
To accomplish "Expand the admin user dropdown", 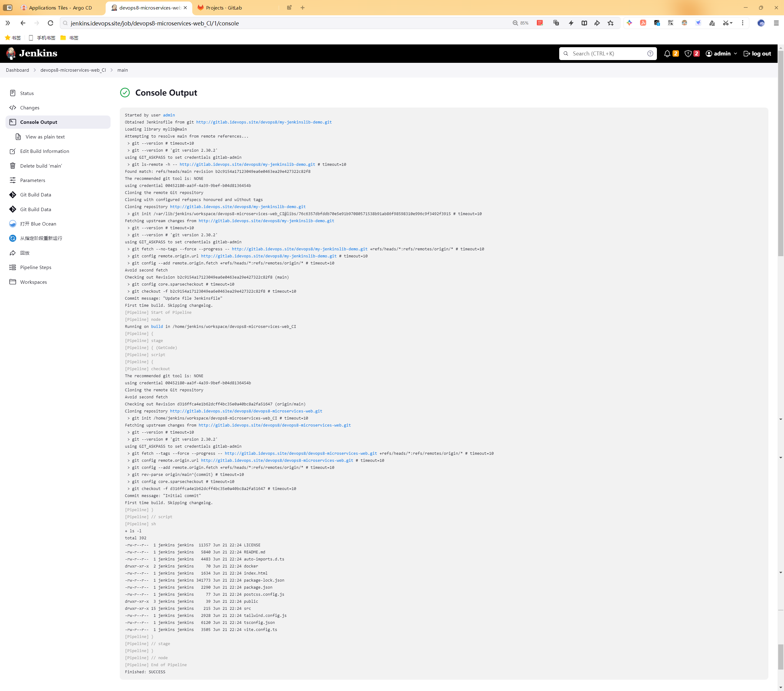I will 721,54.
